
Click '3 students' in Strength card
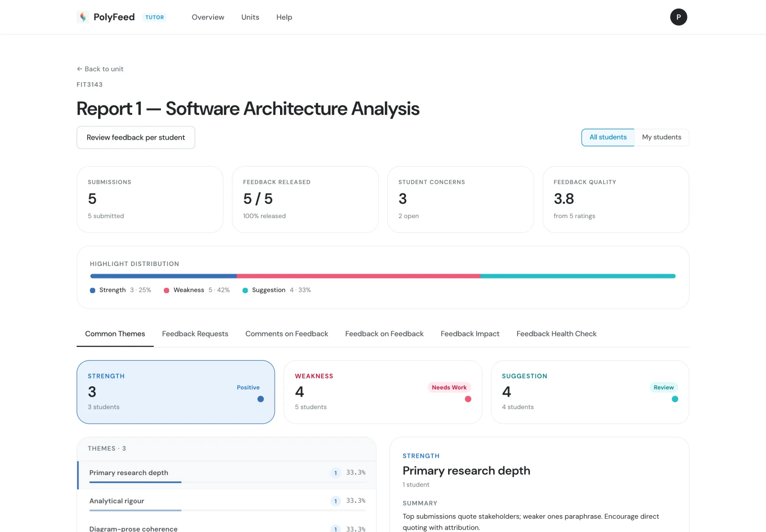pos(103,407)
